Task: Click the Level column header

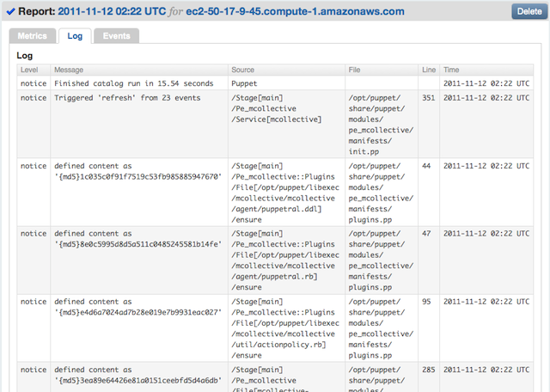Action: click(x=29, y=70)
